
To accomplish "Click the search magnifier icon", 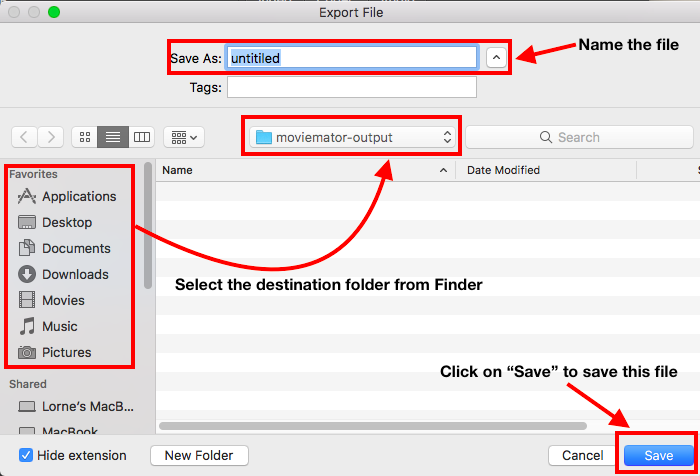I will pyautogui.click(x=546, y=137).
